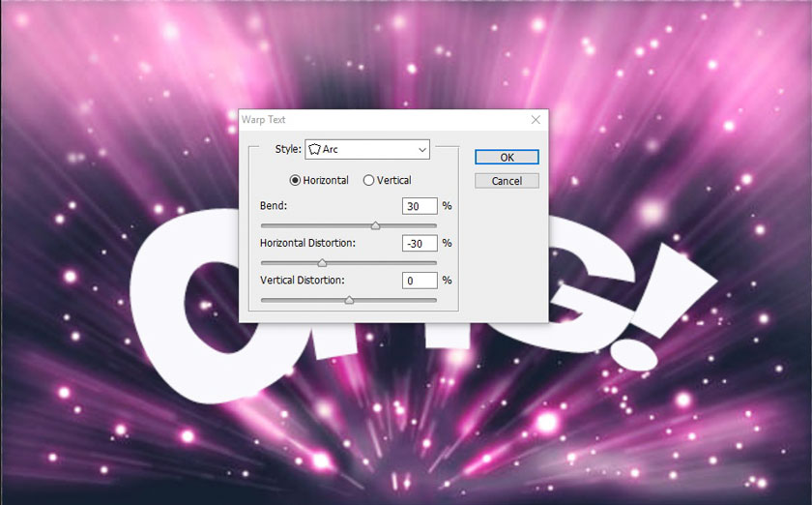Click the Warp Text title text
The image size is (812, 505).
point(264,120)
